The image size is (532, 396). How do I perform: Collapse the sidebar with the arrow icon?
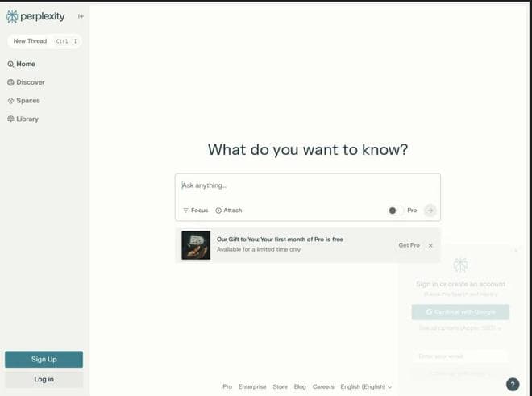(81, 16)
